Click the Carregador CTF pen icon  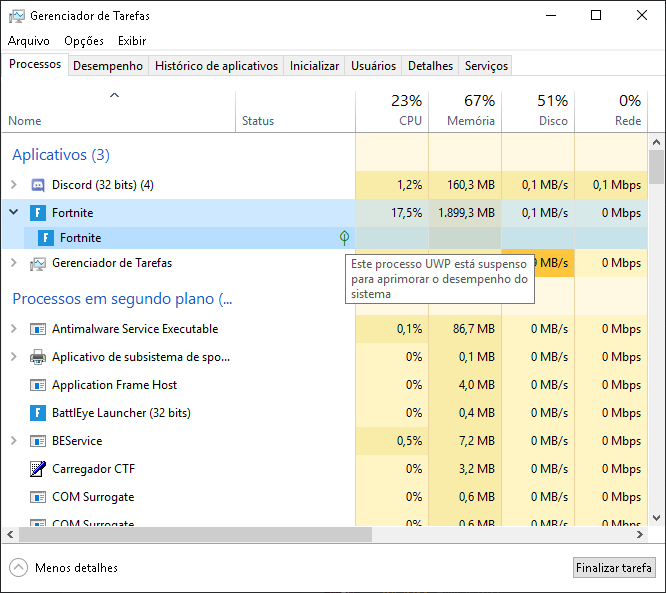coord(38,469)
